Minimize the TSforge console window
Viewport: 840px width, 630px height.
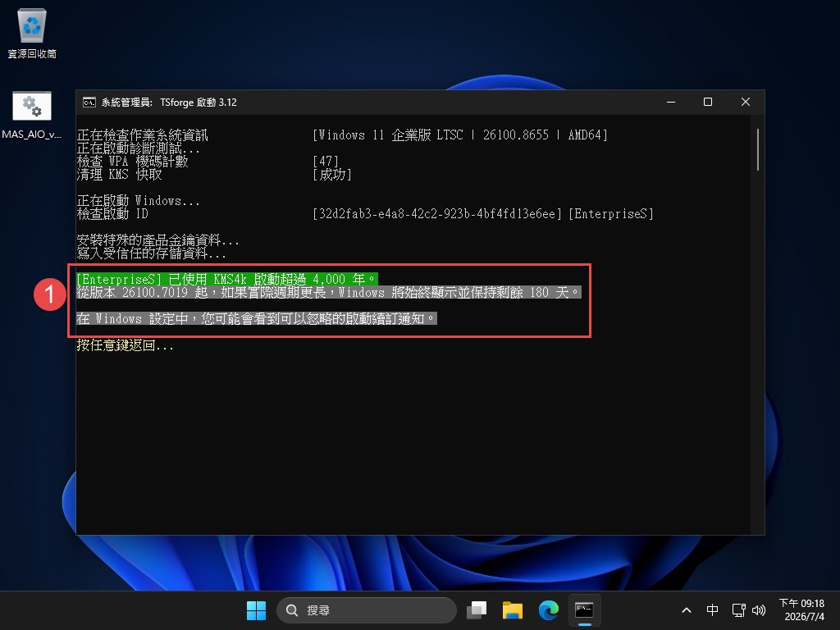[x=671, y=102]
